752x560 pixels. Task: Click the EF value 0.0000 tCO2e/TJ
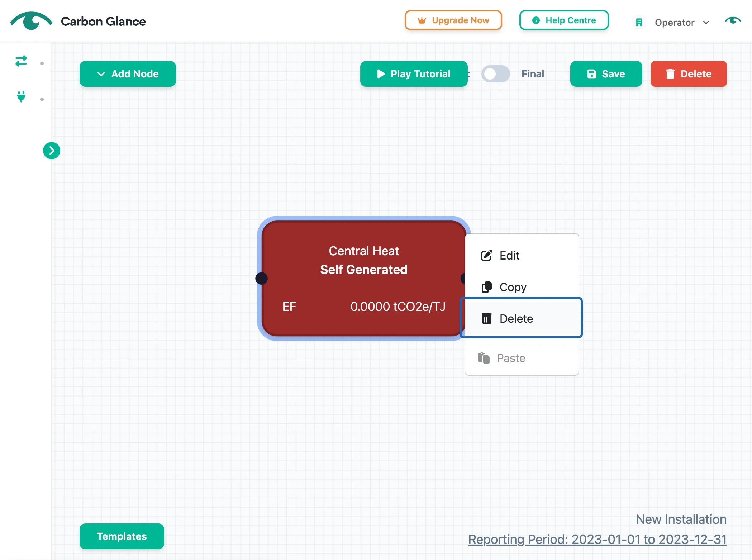398,307
